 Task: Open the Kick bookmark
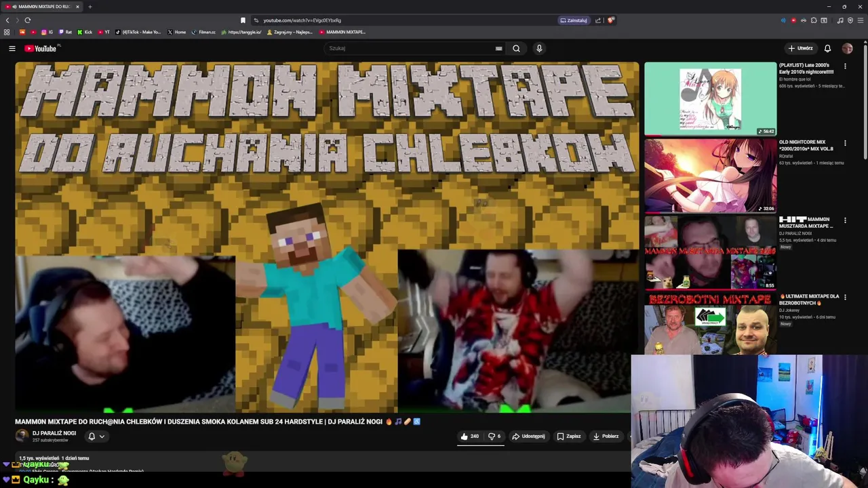coord(85,32)
